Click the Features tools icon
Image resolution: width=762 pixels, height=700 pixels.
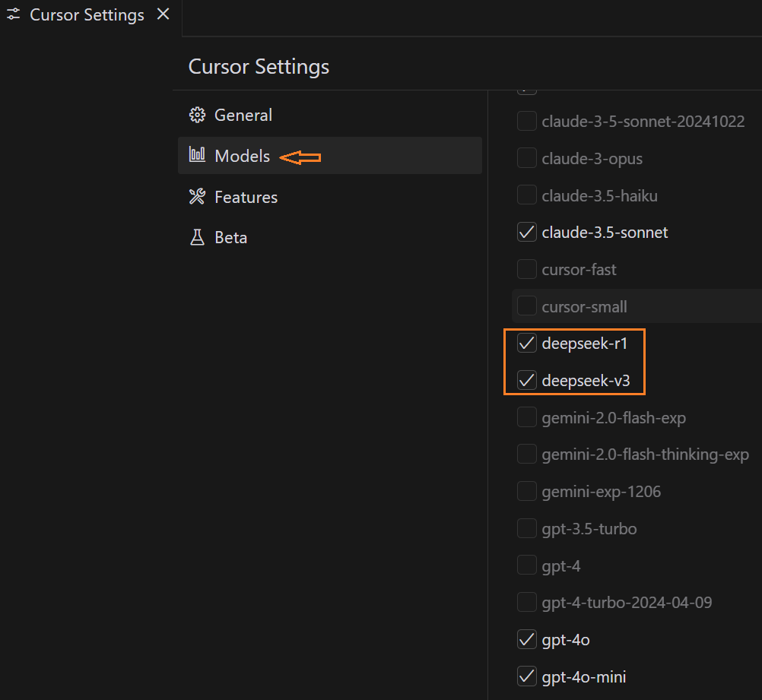(197, 197)
